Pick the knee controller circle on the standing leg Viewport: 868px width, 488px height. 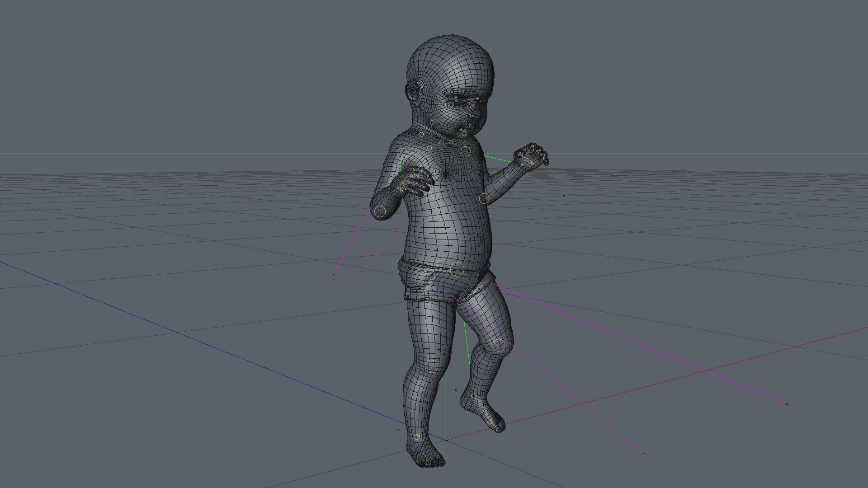(x=432, y=366)
